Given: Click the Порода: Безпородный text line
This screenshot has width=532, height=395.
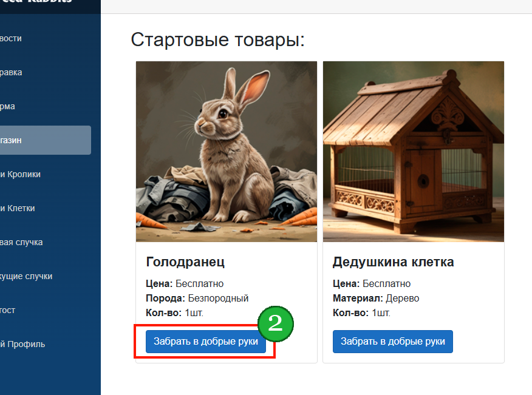Looking at the screenshot, I should pos(197,298).
